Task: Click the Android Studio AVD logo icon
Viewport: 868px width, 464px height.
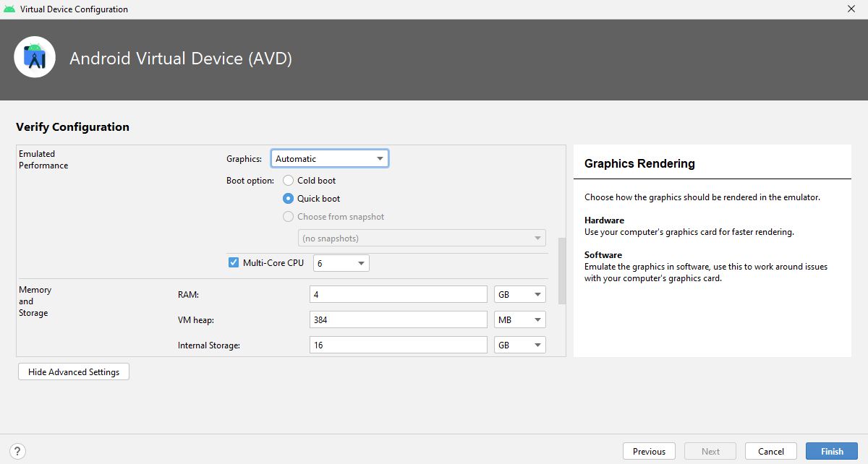Action: coord(35,57)
